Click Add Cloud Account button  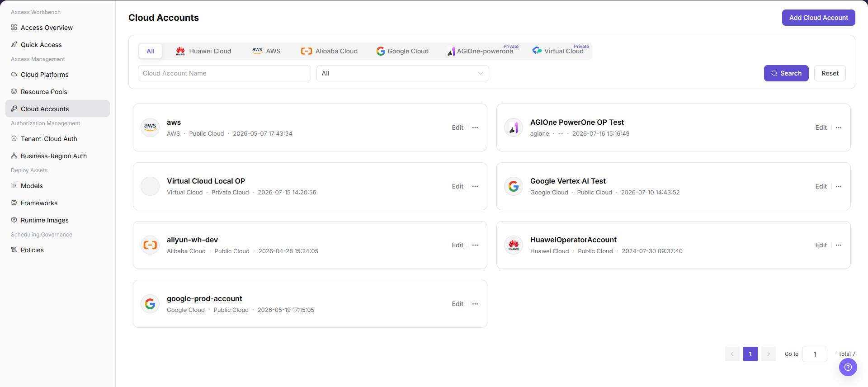pyautogui.click(x=819, y=18)
